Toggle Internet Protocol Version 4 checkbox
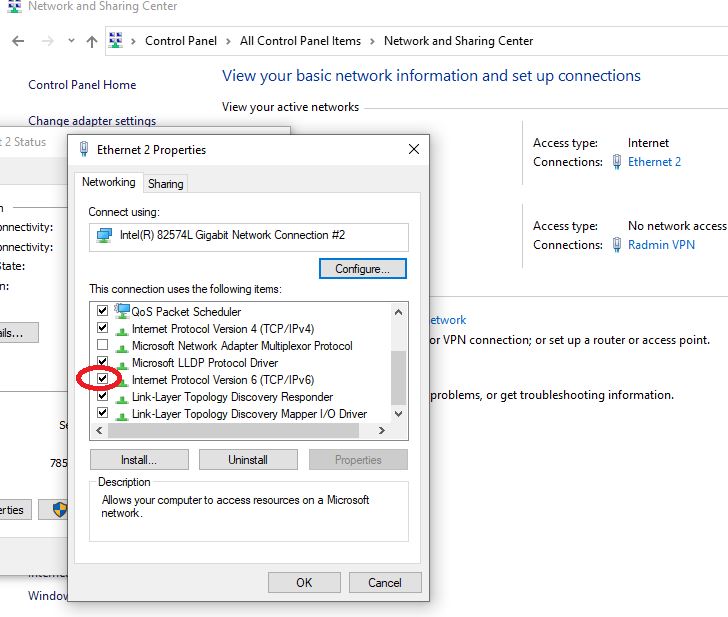 102,329
